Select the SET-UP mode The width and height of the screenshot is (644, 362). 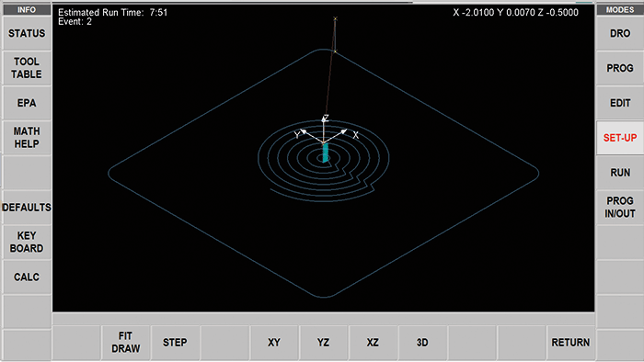pos(620,138)
